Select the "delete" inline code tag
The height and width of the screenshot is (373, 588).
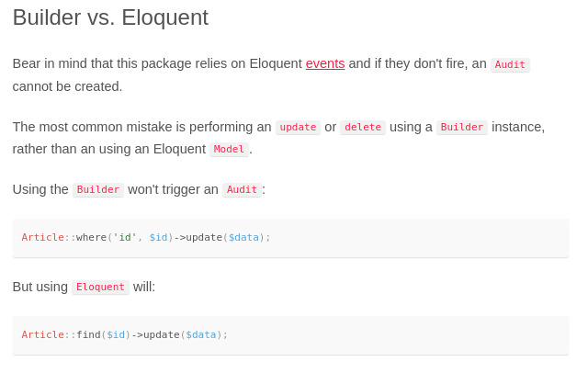click(x=363, y=128)
